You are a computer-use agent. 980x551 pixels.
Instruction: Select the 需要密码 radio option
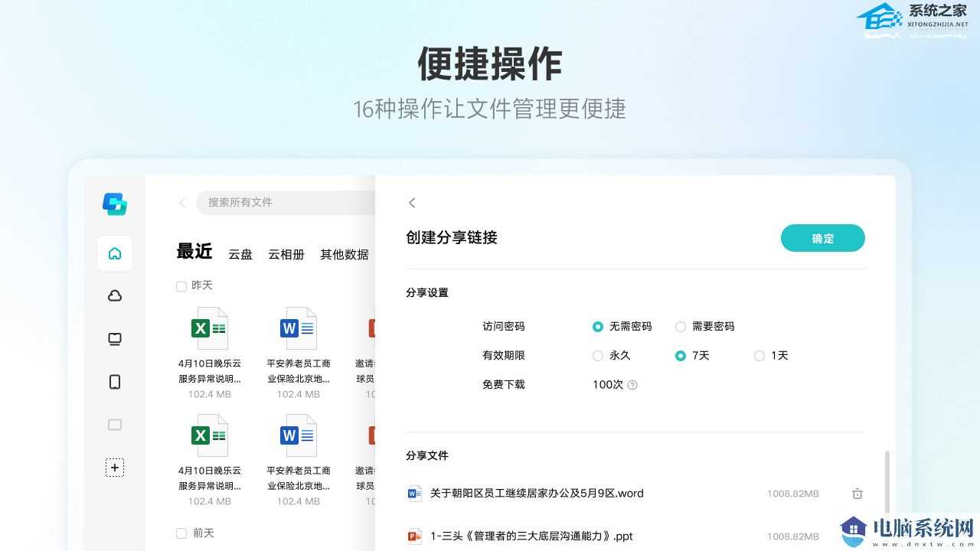[x=681, y=327]
